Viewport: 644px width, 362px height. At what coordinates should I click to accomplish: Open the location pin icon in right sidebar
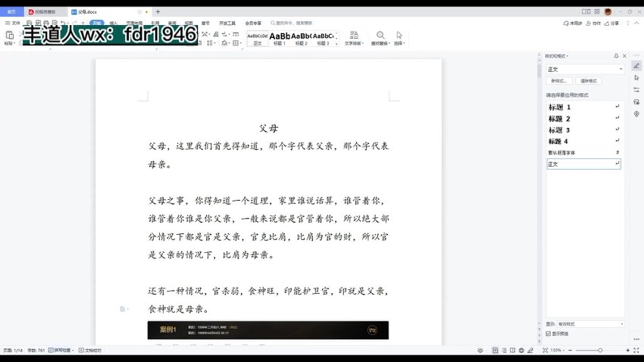(x=636, y=114)
